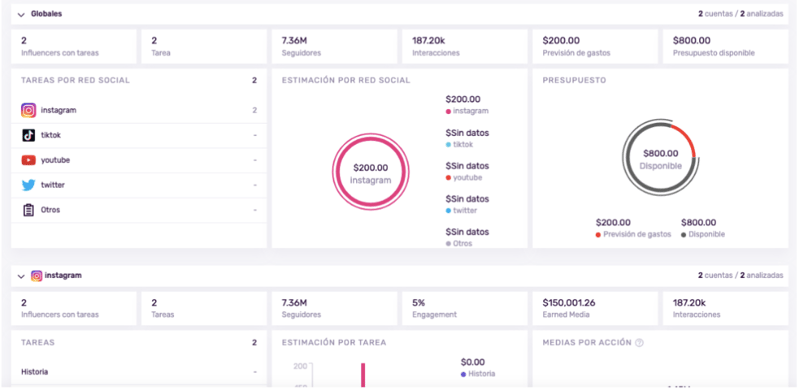Select the pink instagram legend dot
Image resolution: width=800 pixels, height=389 pixels.
[x=448, y=111]
